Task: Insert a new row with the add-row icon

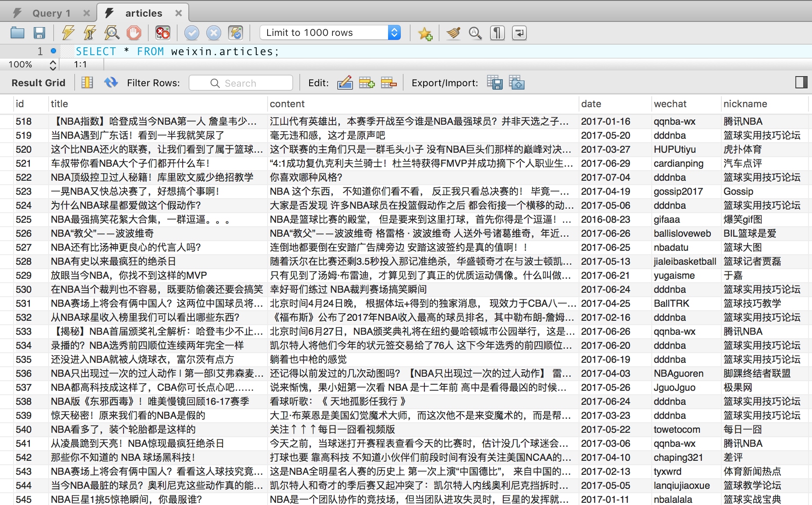Action: pos(367,83)
